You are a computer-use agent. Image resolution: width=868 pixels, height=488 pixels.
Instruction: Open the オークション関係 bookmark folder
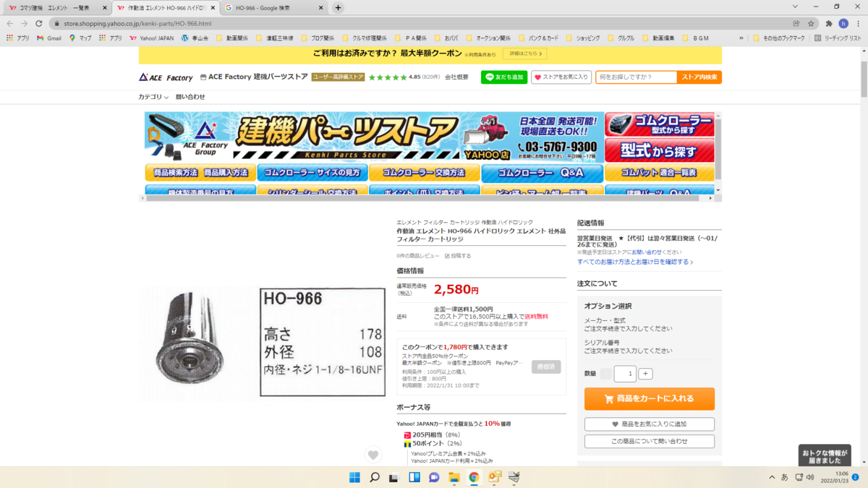click(x=488, y=38)
